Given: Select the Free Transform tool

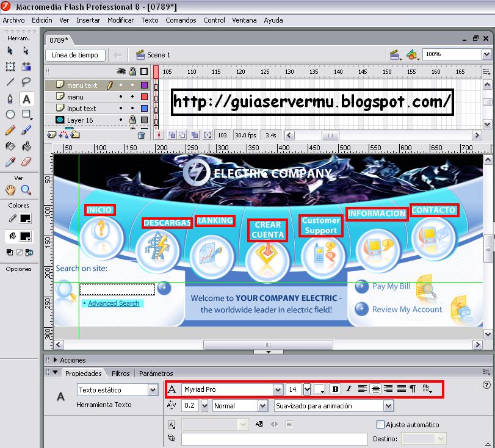Looking at the screenshot, I should (10, 67).
